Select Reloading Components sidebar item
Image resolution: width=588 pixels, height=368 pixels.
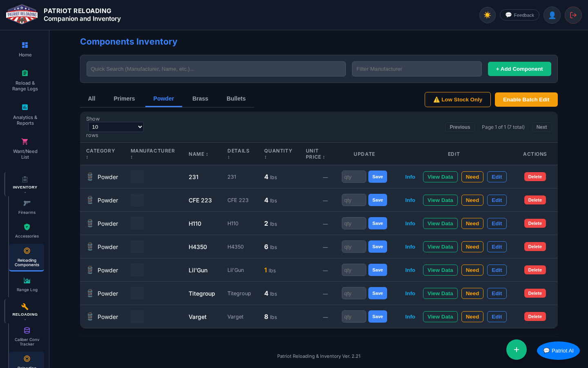pyautogui.click(x=27, y=257)
